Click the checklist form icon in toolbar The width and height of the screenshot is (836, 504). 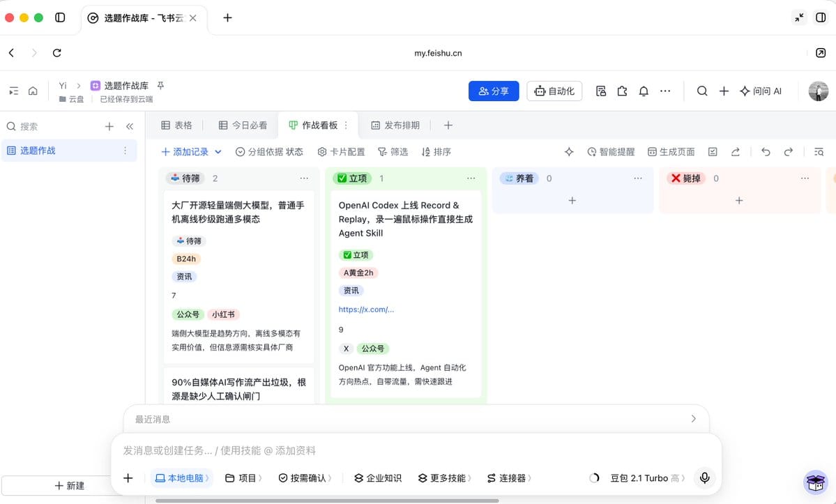pyautogui.click(x=713, y=152)
